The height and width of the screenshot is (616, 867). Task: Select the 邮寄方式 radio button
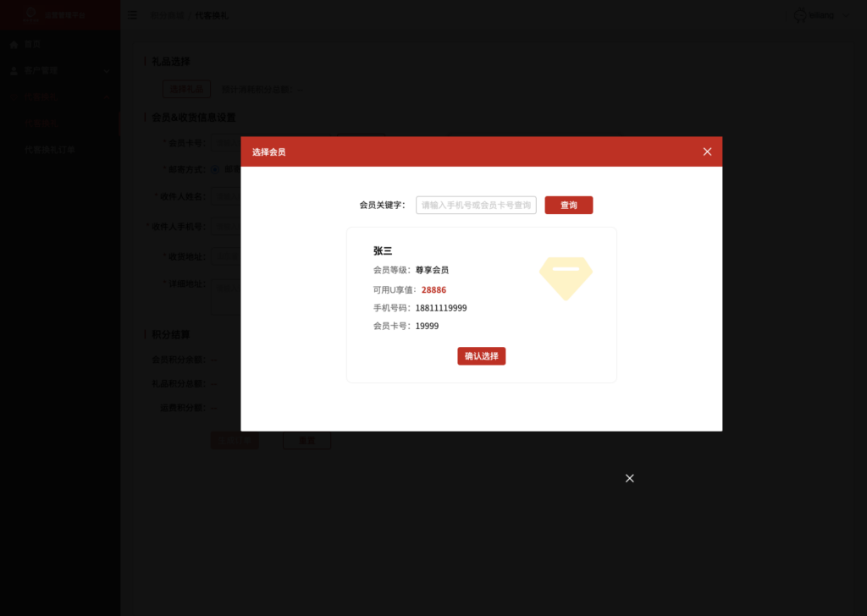(x=215, y=169)
